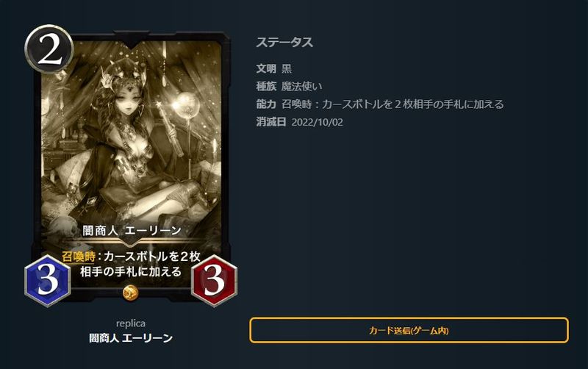Click the 文明 label
588x369 pixels.
(x=266, y=68)
